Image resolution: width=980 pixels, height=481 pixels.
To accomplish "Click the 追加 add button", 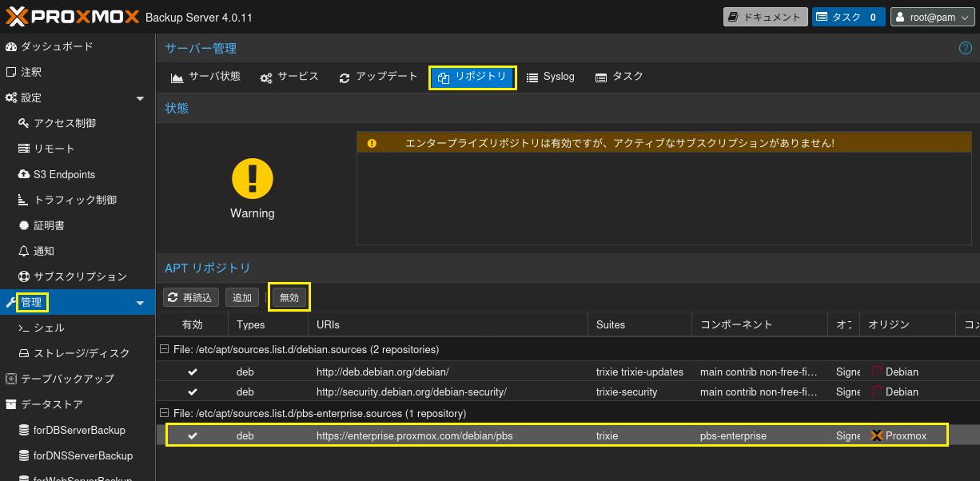I will click(x=242, y=297).
